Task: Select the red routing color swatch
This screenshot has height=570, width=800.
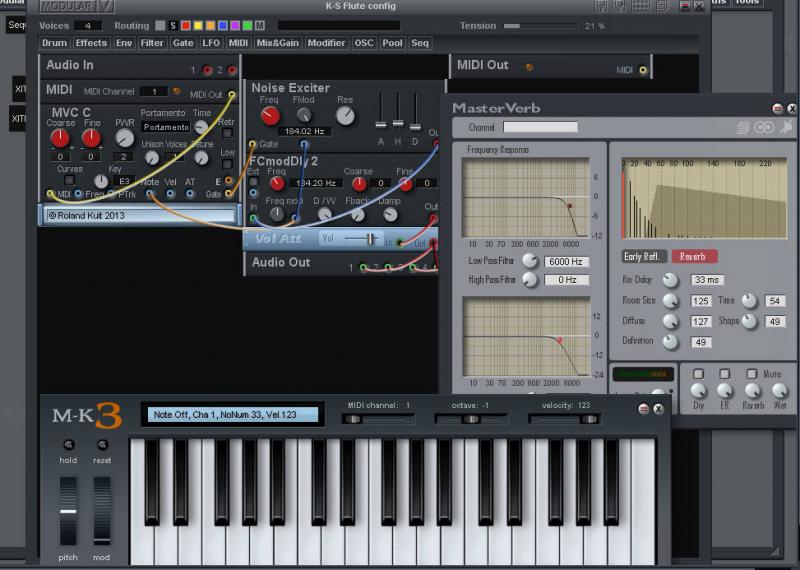Action: [186, 26]
